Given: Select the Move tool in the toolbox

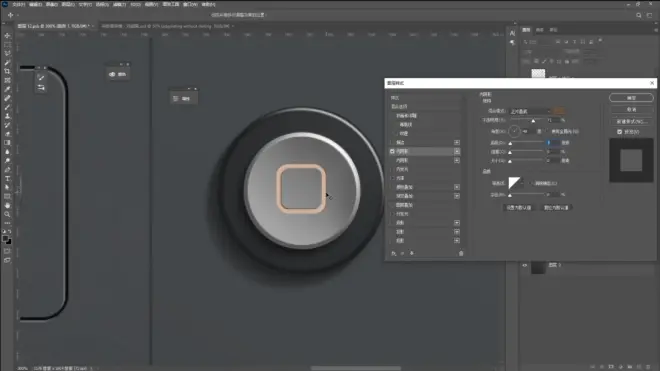Looking at the screenshot, I should pyautogui.click(x=7, y=36).
